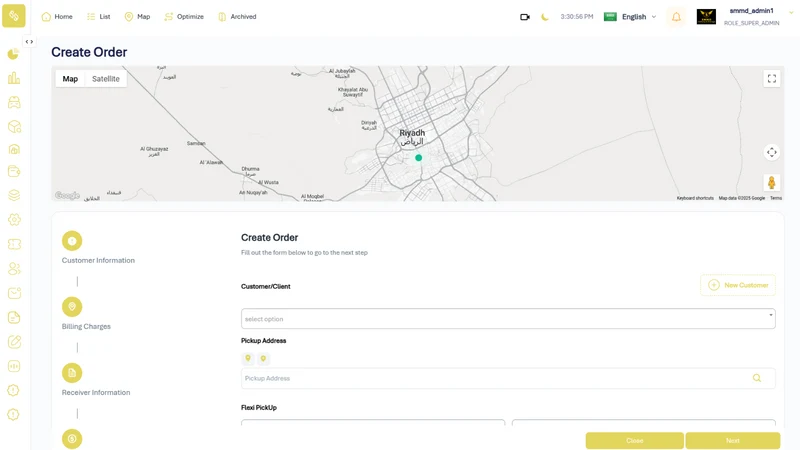Open the ticket coupon sidebar icon
800x450 pixels.
click(14, 244)
